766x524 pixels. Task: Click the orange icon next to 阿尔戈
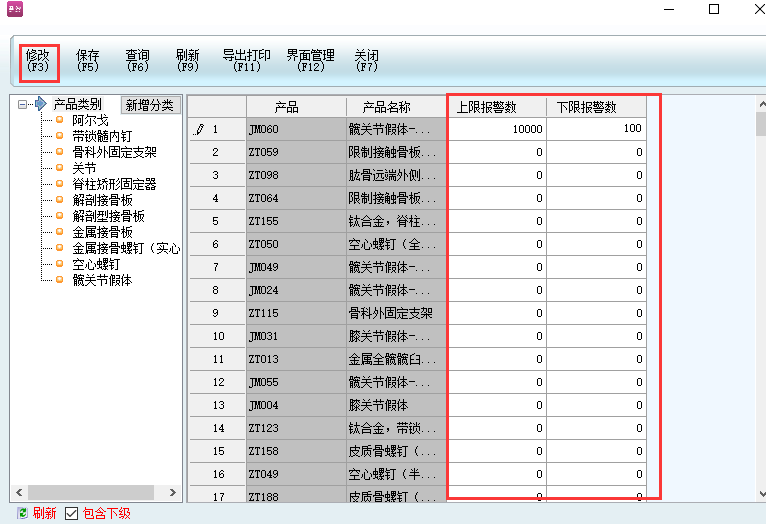pyautogui.click(x=59, y=120)
